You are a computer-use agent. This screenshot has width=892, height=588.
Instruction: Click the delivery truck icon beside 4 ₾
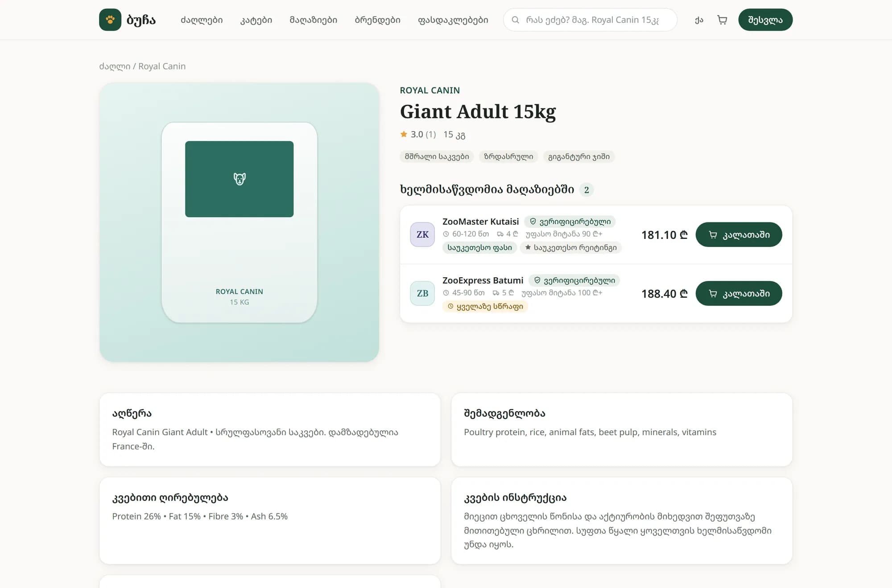[500, 234]
